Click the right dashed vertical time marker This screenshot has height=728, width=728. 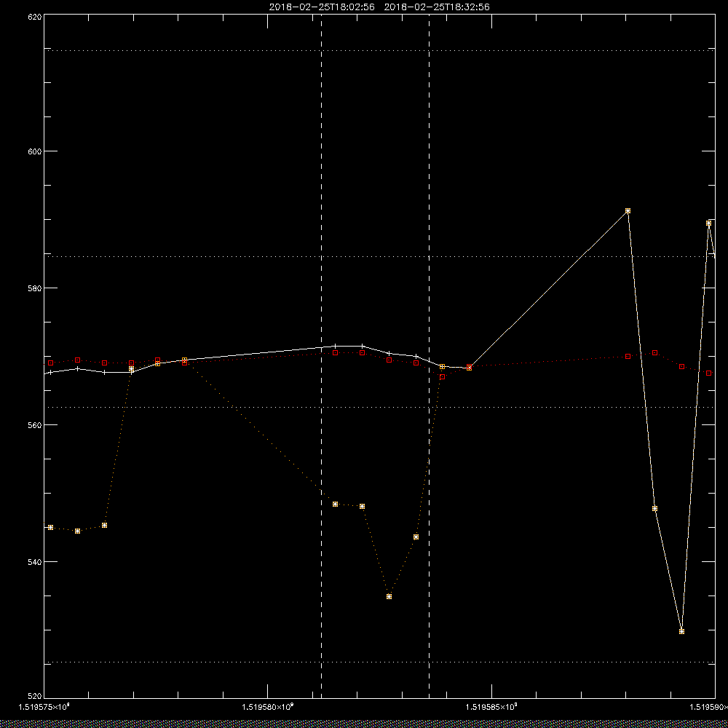[x=429, y=357]
